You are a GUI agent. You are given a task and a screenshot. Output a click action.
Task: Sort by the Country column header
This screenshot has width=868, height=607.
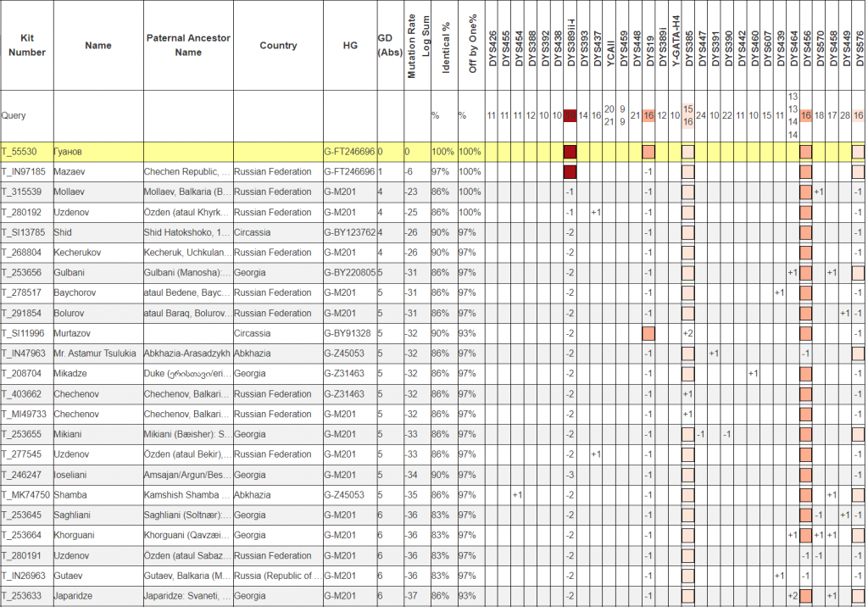[278, 46]
